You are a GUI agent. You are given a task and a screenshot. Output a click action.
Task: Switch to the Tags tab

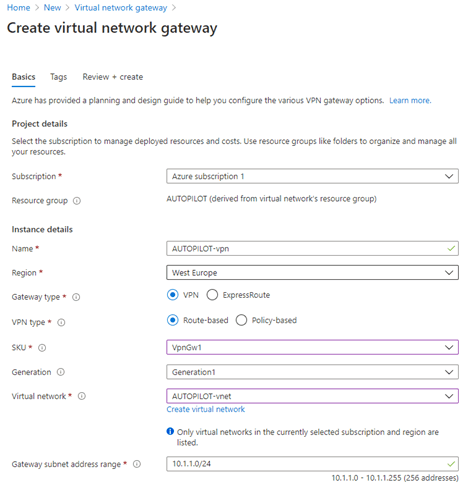[58, 77]
